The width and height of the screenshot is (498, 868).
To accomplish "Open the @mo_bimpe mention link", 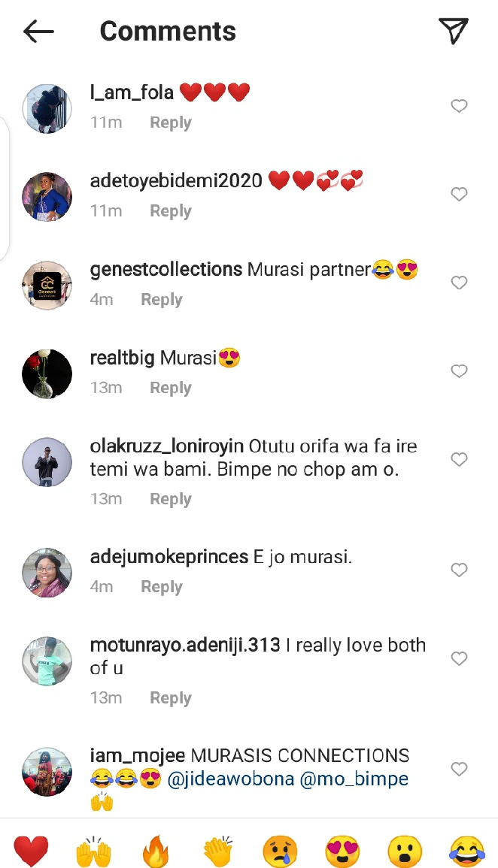I will point(354,779).
